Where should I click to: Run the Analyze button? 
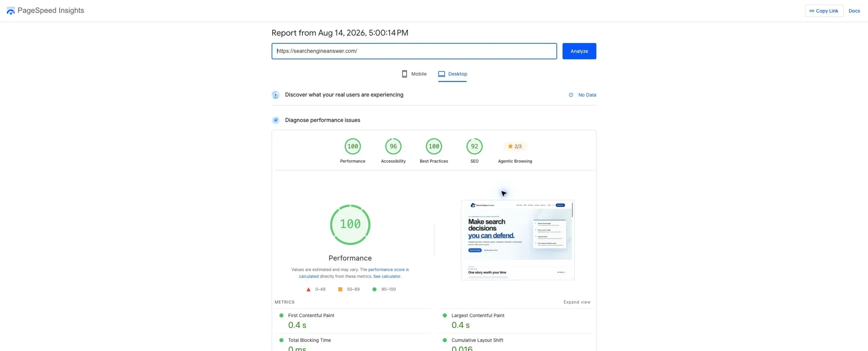tap(579, 51)
